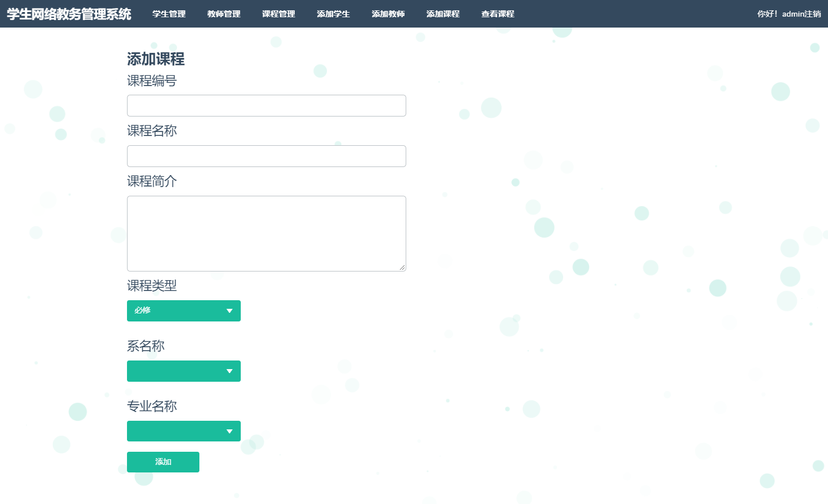Click the 课程名称 field label
This screenshot has width=828, height=504.
(x=152, y=131)
